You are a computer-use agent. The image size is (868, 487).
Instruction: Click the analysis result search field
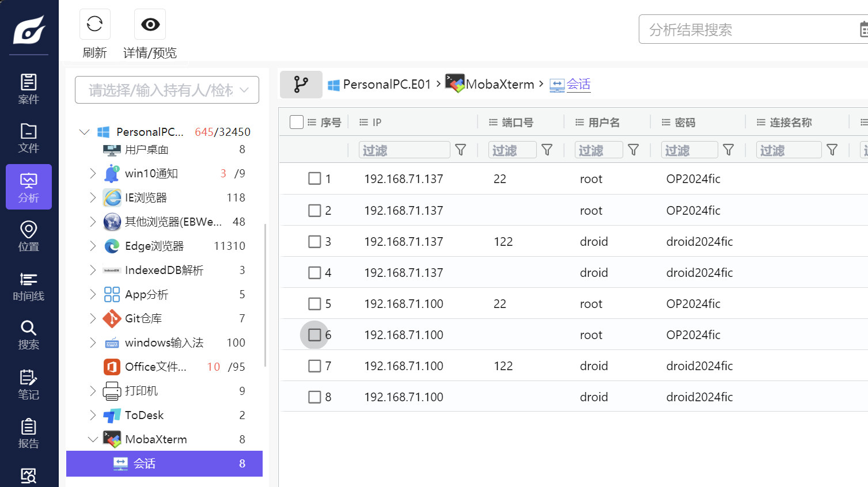(x=749, y=29)
